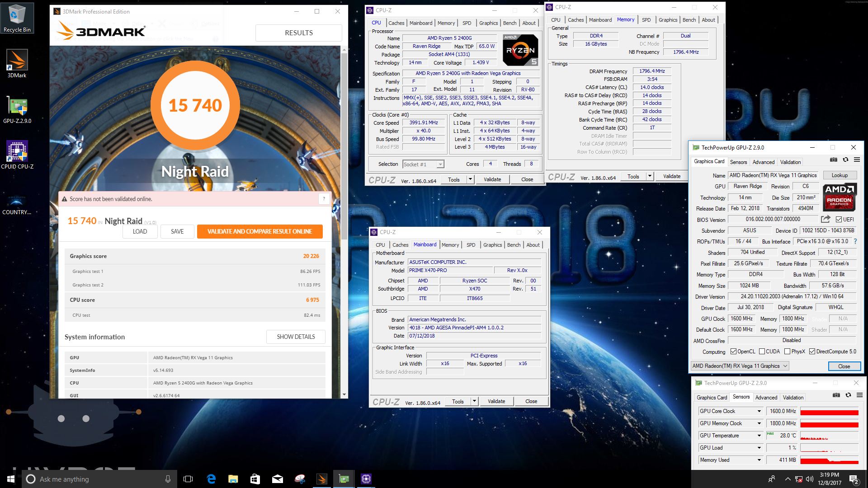Toggle the UEFI checkbox in GPU-Z
This screenshot has width=868, height=488.
tap(839, 220)
